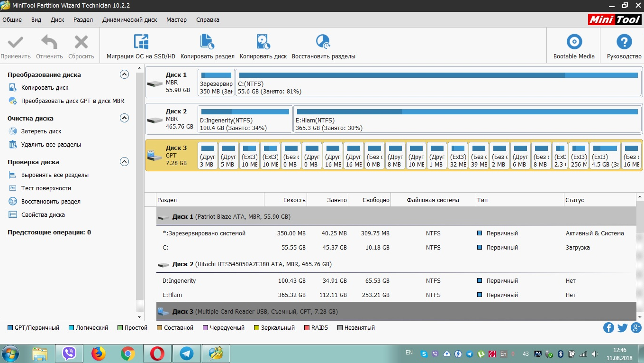Open Viber from taskbar
The width and height of the screenshot is (644, 363).
[69, 354]
